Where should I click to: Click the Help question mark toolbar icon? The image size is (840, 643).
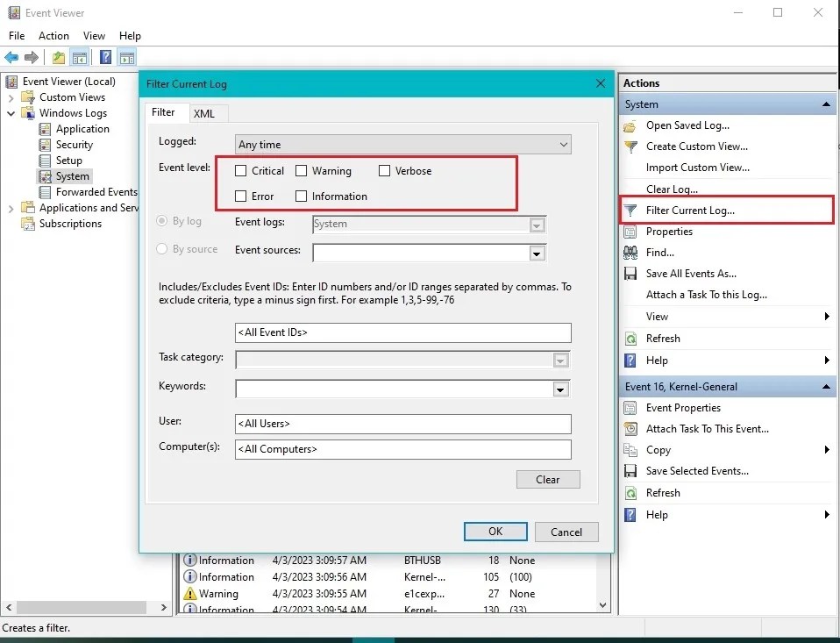click(104, 57)
